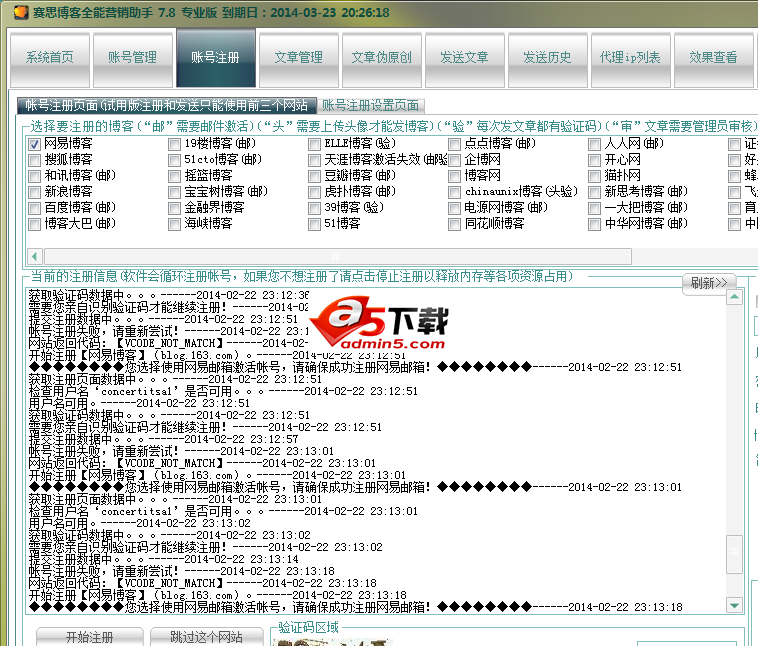Check the 天涯博客 checkbox
758x646 pixels.
pos(314,160)
